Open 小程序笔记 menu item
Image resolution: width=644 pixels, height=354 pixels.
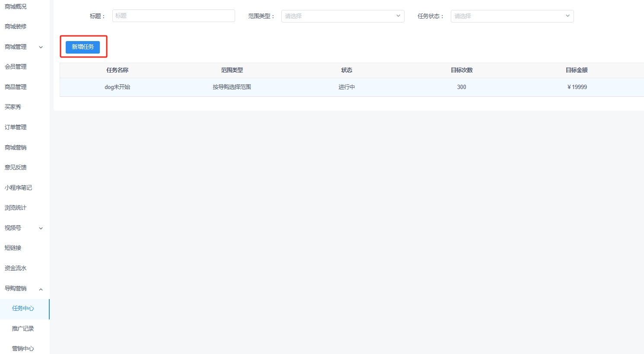[18, 188]
